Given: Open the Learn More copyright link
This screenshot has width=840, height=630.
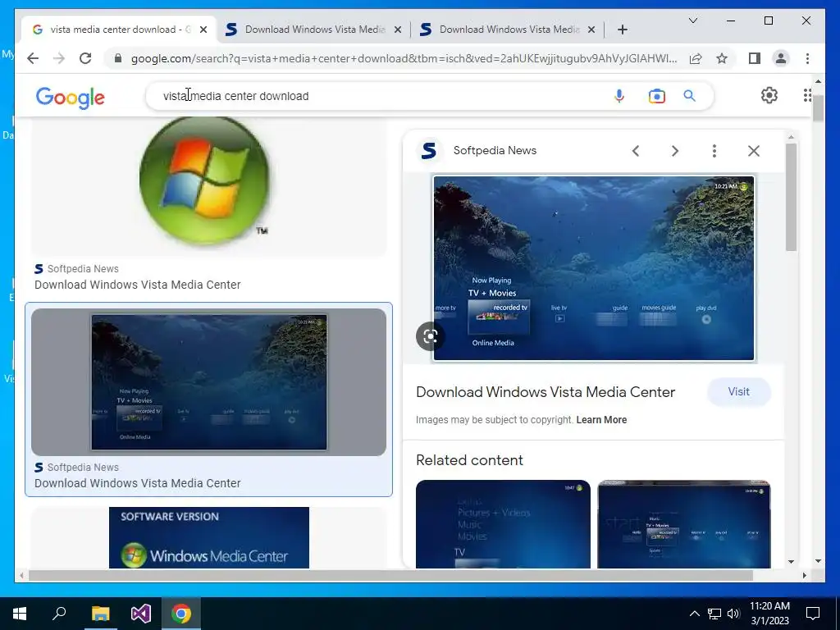Looking at the screenshot, I should [601, 420].
